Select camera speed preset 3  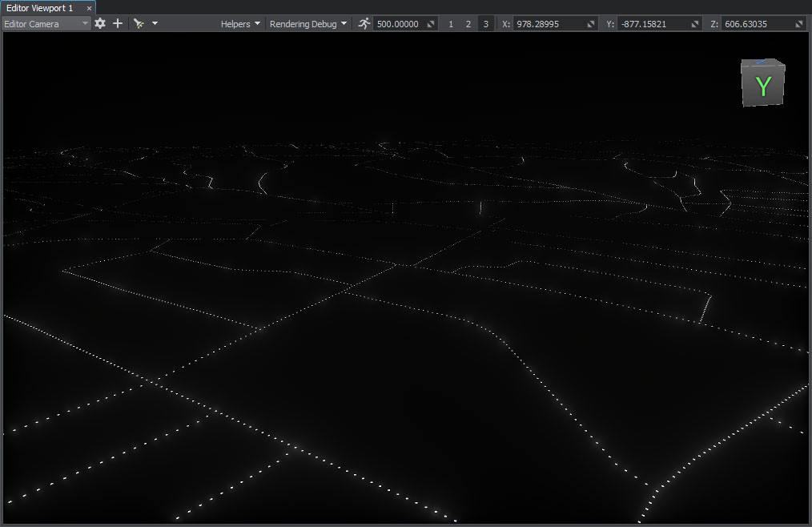tap(485, 24)
